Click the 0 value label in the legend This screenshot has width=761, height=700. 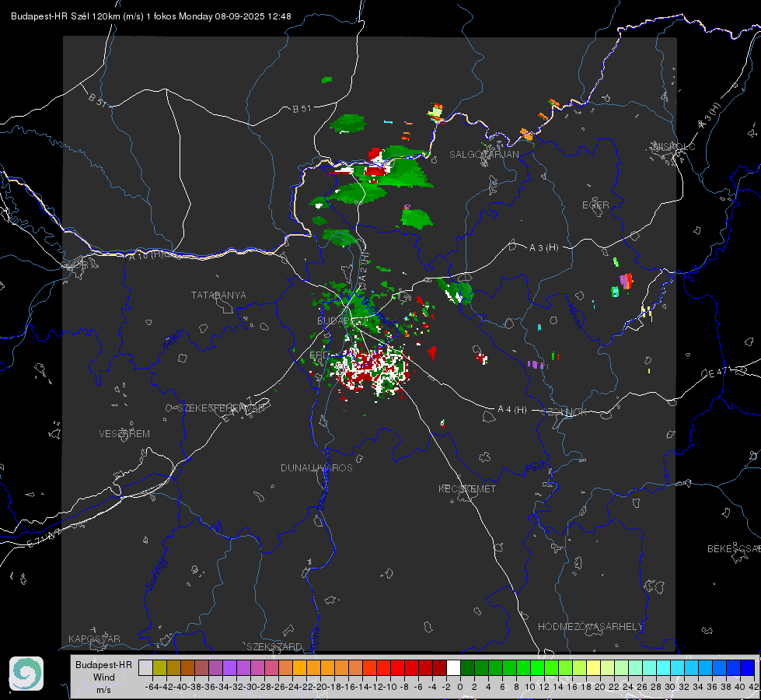(x=459, y=687)
